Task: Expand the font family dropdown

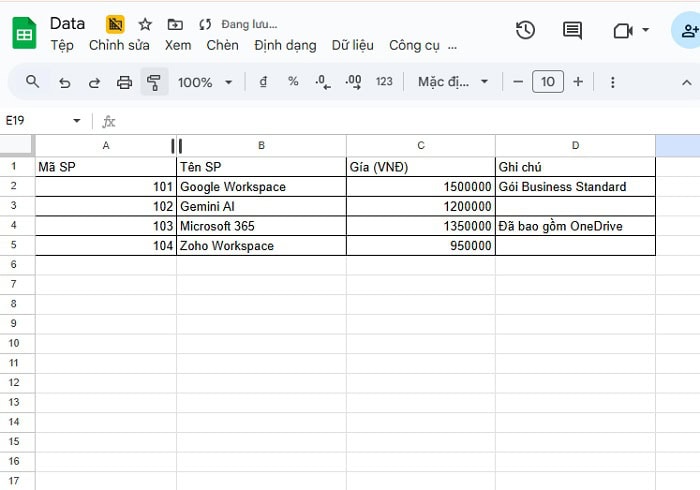Action: click(x=453, y=82)
